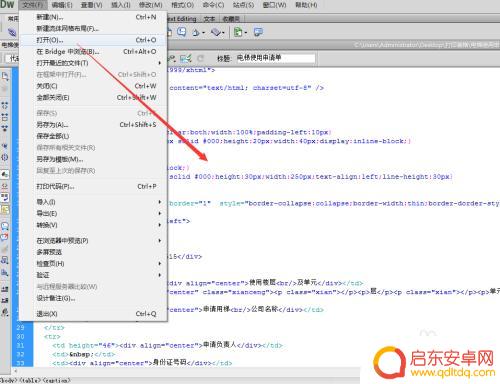Choose 设计备注(G)... menu entry

tap(93, 298)
